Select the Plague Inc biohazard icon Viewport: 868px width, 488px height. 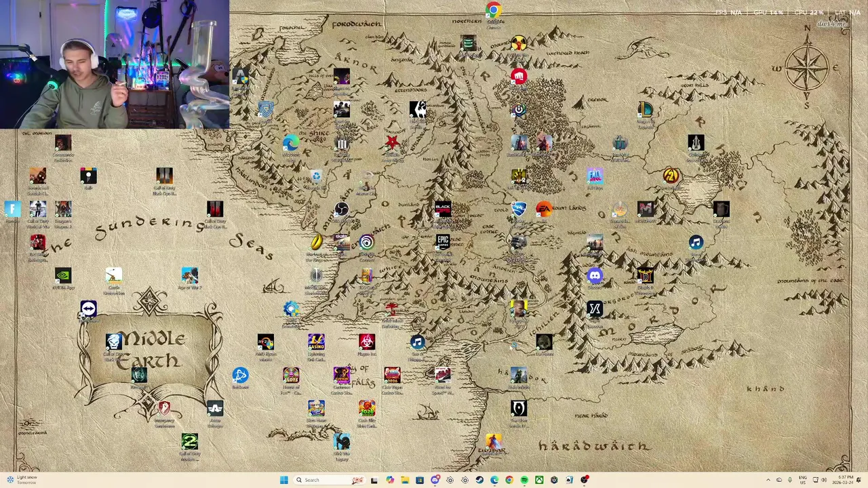point(367,342)
